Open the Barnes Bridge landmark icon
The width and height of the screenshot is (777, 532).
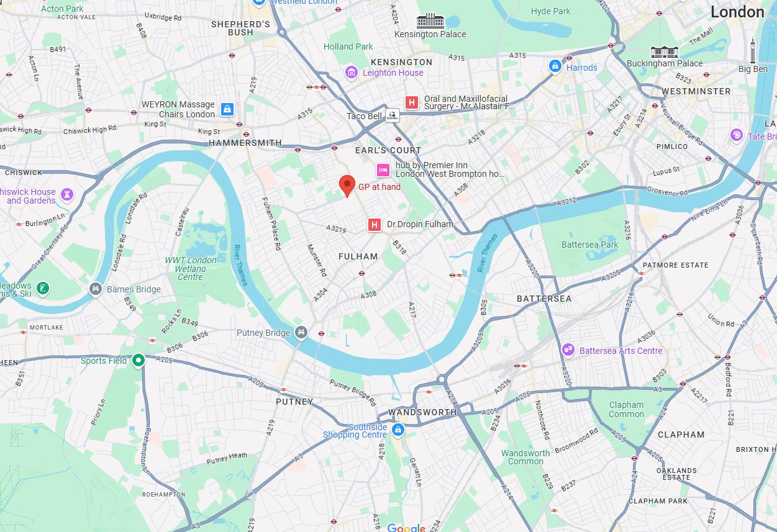pyautogui.click(x=95, y=289)
